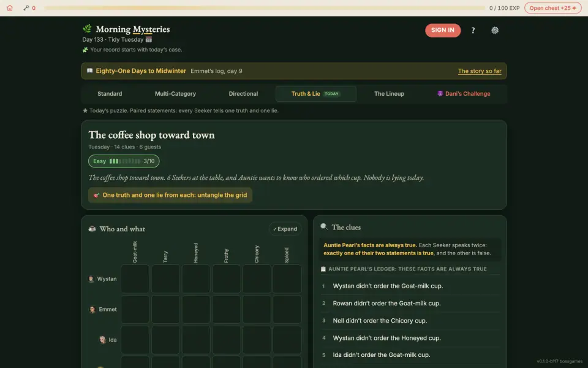Click the book icon in story banner
The height and width of the screenshot is (368, 588).
pyautogui.click(x=89, y=71)
